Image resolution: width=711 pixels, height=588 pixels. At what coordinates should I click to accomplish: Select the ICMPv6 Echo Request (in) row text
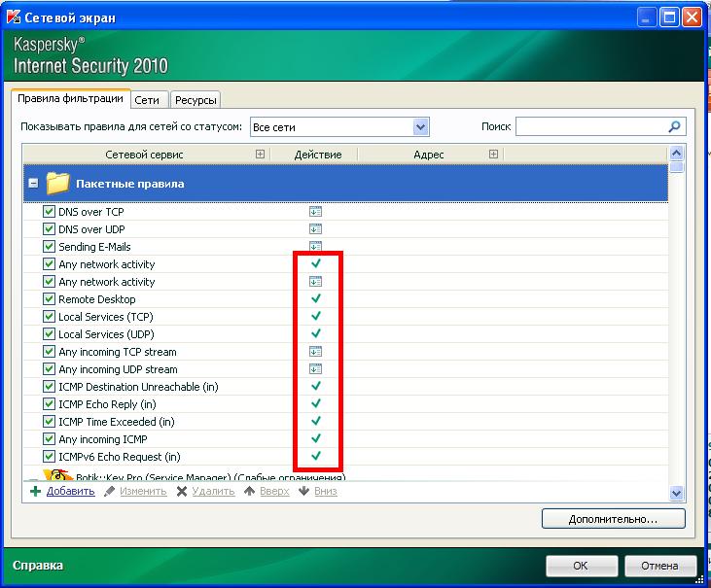coord(120,457)
